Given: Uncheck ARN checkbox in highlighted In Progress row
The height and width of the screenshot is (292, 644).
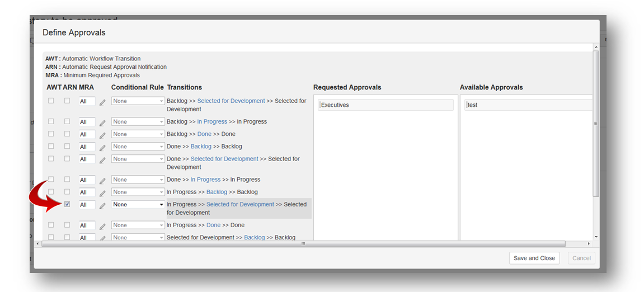Looking at the screenshot, I should (67, 204).
